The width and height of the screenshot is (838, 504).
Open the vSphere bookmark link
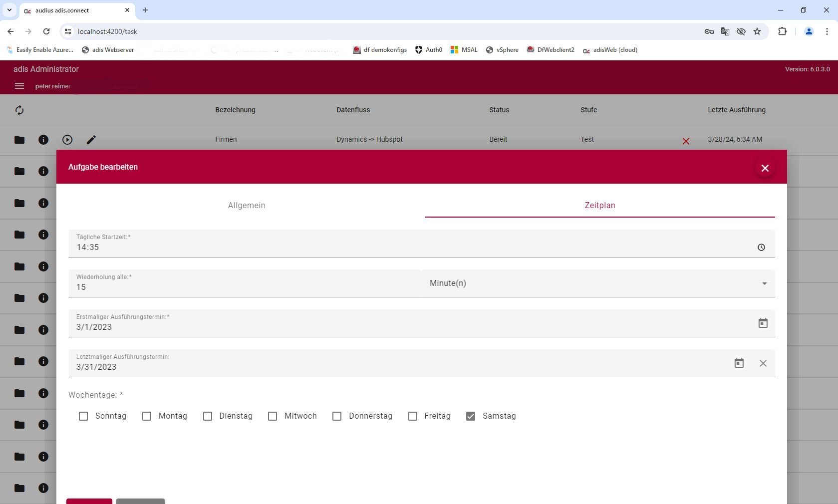tap(502, 50)
